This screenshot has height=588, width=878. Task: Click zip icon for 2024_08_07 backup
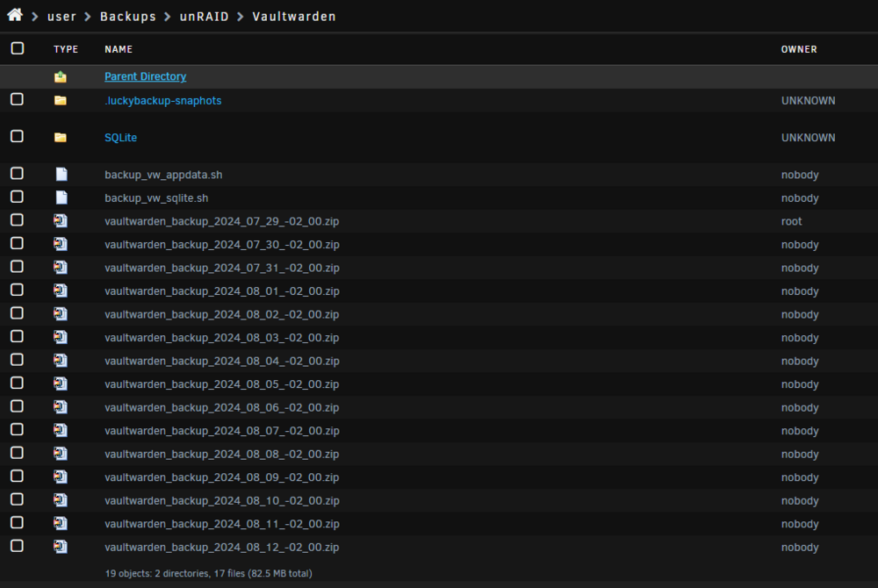[61, 431]
